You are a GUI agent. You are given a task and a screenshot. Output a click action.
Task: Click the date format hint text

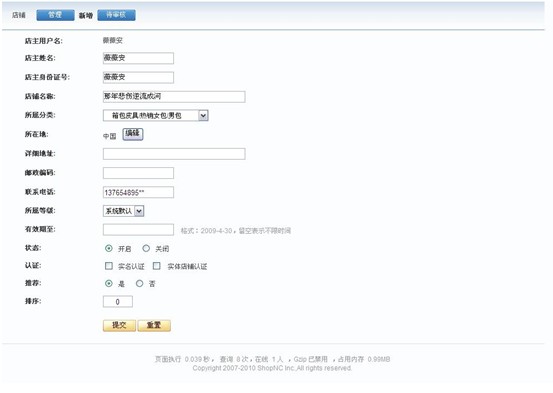[x=236, y=231]
